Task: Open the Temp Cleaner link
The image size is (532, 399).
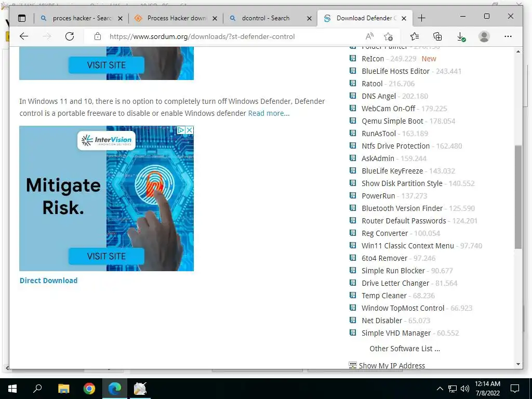Action: click(x=384, y=296)
